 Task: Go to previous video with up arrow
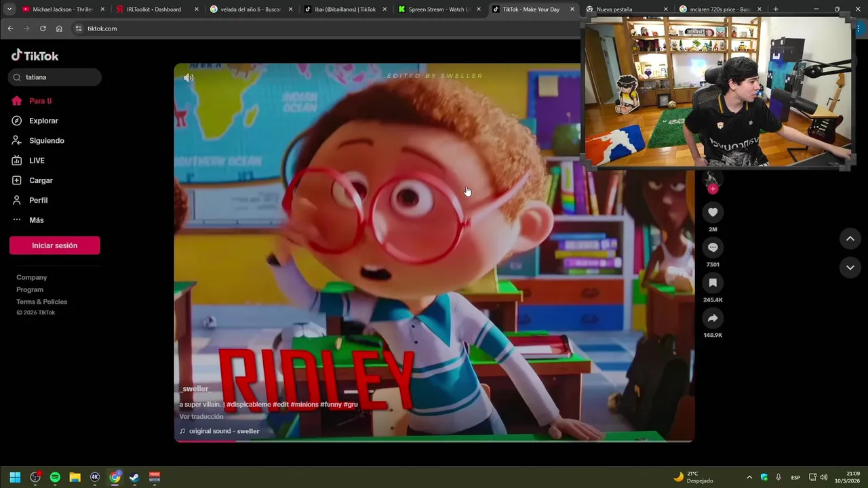pyautogui.click(x=850, y=239)
